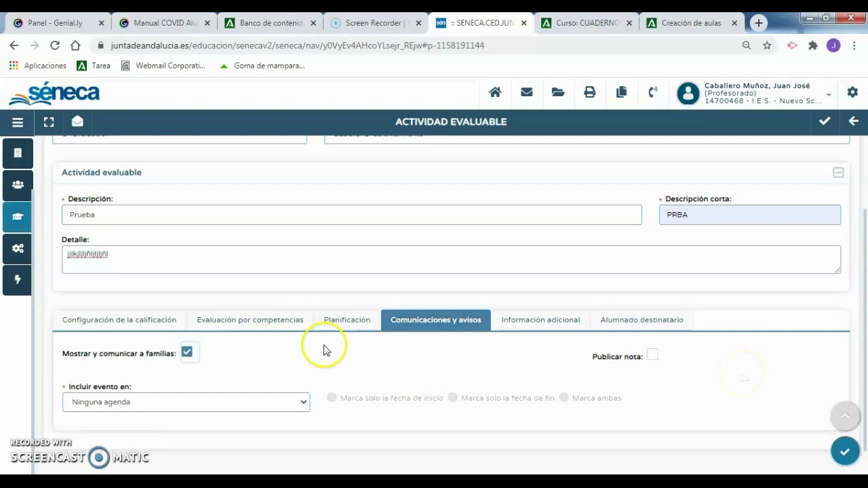868x488 pixels.
Task: Click the Descripción corta field
Action: [x=750, y=215]
